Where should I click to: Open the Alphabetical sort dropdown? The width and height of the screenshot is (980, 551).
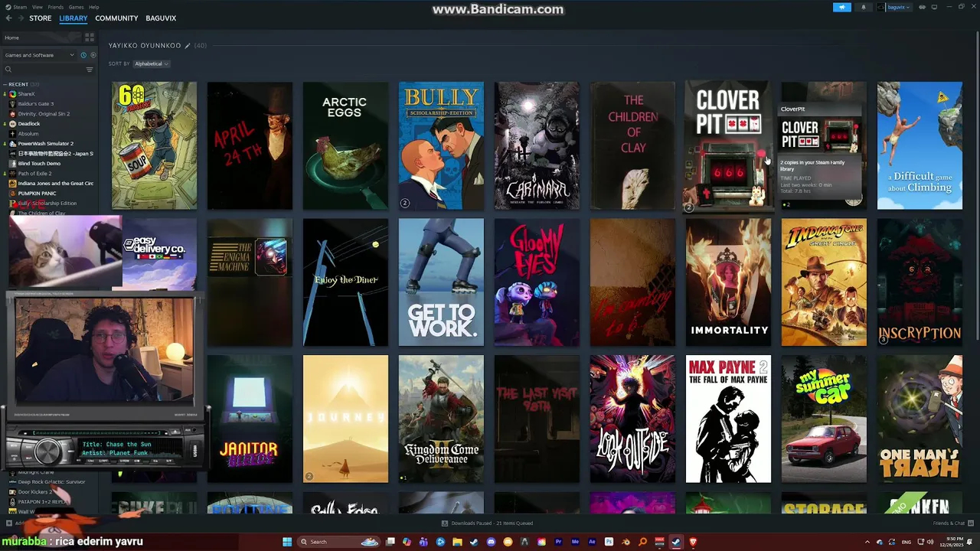pos(151,64)
